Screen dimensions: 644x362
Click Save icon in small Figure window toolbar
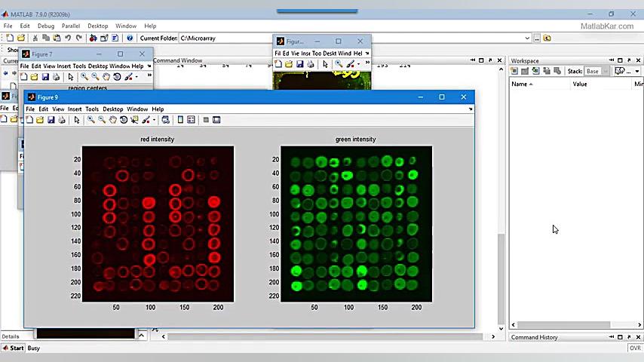300,64
